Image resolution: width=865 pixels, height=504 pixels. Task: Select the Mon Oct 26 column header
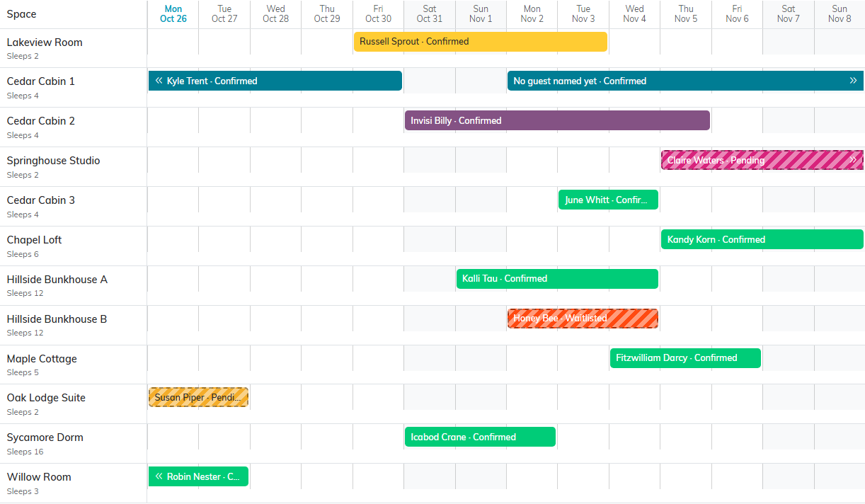tap(173, 14)
